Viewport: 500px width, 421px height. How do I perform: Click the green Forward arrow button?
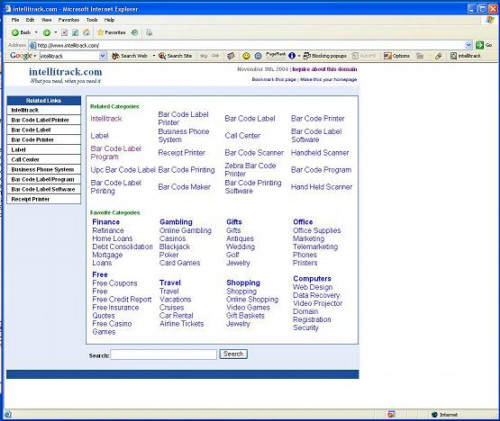(x=47, y=33)
